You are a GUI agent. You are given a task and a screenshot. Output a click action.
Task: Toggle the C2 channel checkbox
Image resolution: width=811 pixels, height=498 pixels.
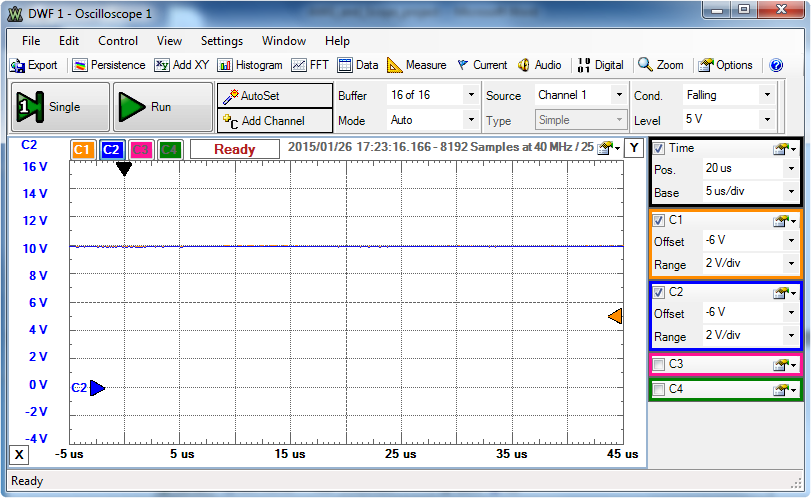click(658, 292)
